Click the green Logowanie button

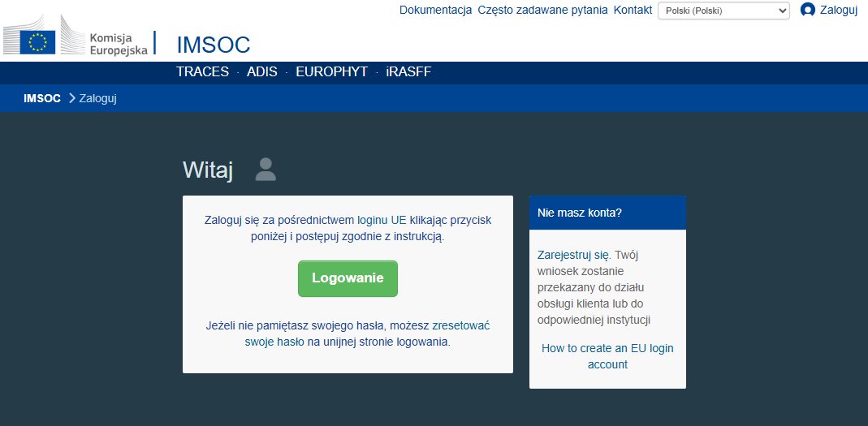pyautogui.click(x=348, y=278)
